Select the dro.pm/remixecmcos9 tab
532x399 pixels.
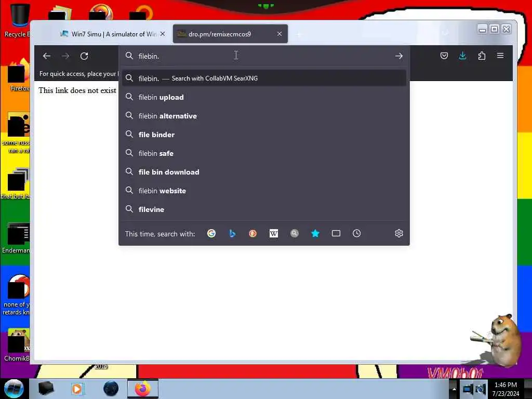[x=230, y=34]
